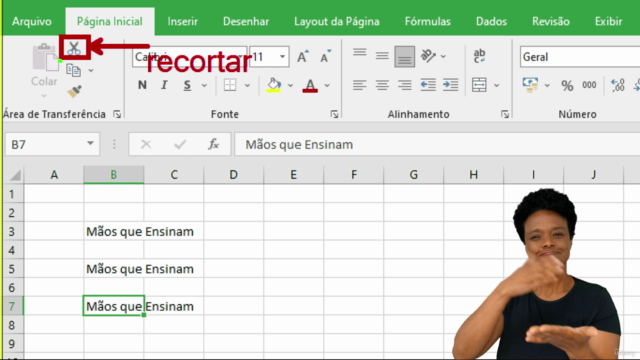Apply the yellow fill color bucket

coord(274,85)
